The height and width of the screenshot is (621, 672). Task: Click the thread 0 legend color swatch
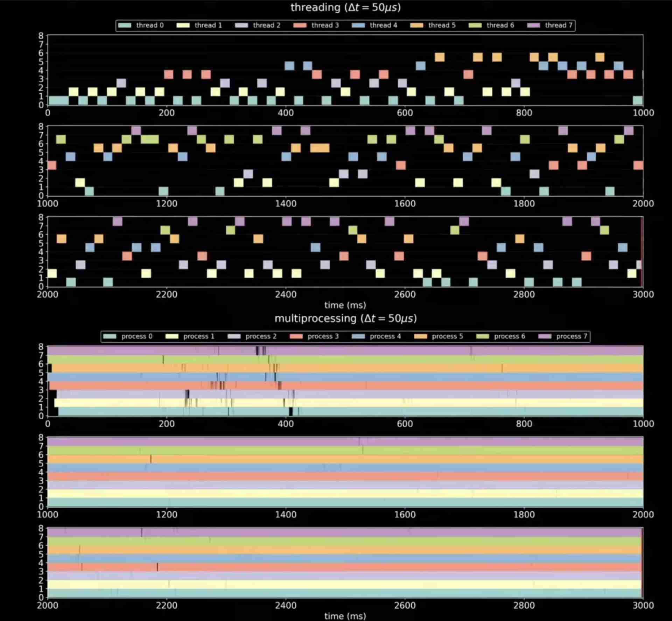(125, 25)
